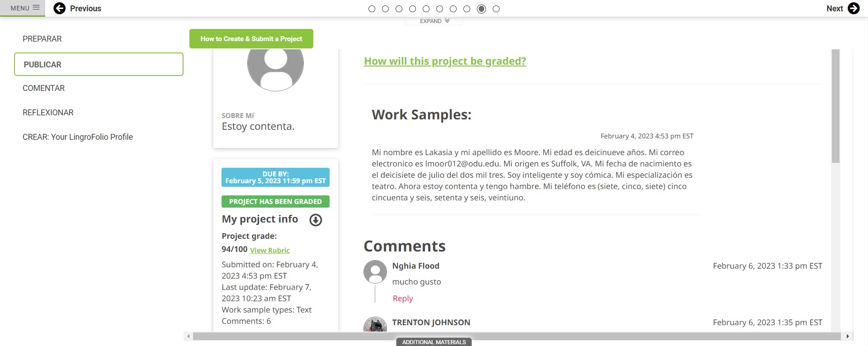Click the horizontal scrollbar right arrow
The image size is (868, 346).
click(x=848, y=336)
